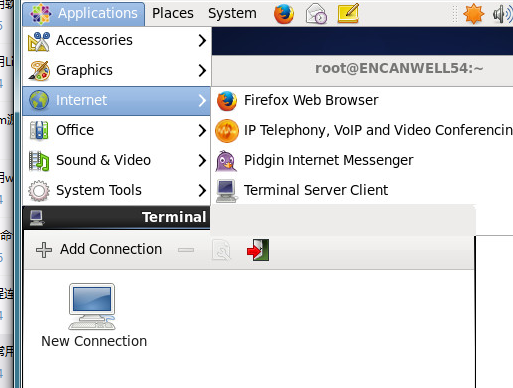The width and height of the screenshot is (513, 388).
Task: Expand the Sound & Video submenu arrow
Action: coord(202,160)
